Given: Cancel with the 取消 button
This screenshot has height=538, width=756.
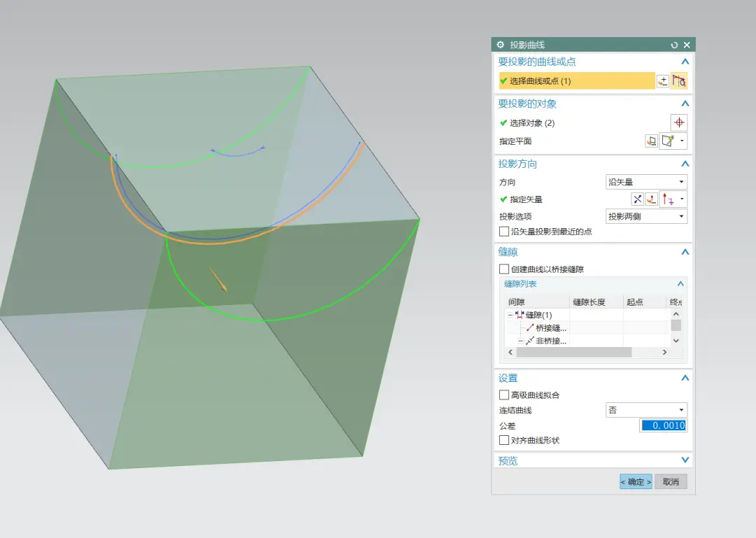Looking at the screenshot, I should (x=671, y=481).
